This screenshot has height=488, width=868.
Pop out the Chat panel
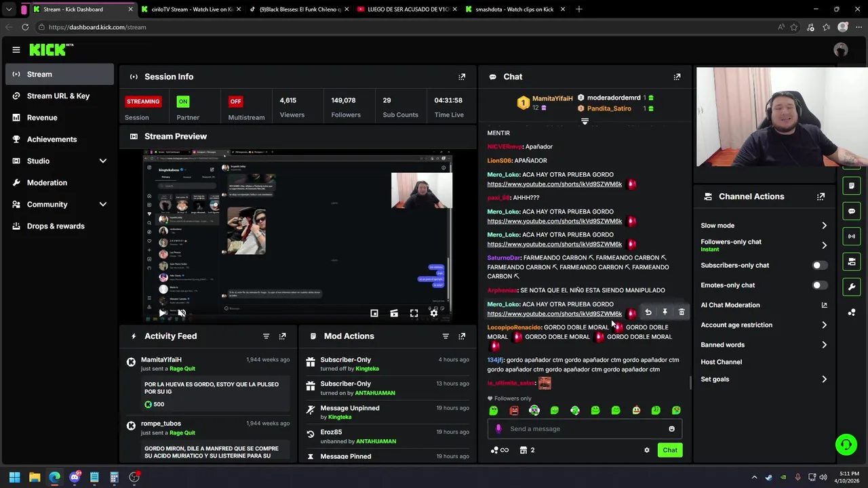tap(677, 77)
